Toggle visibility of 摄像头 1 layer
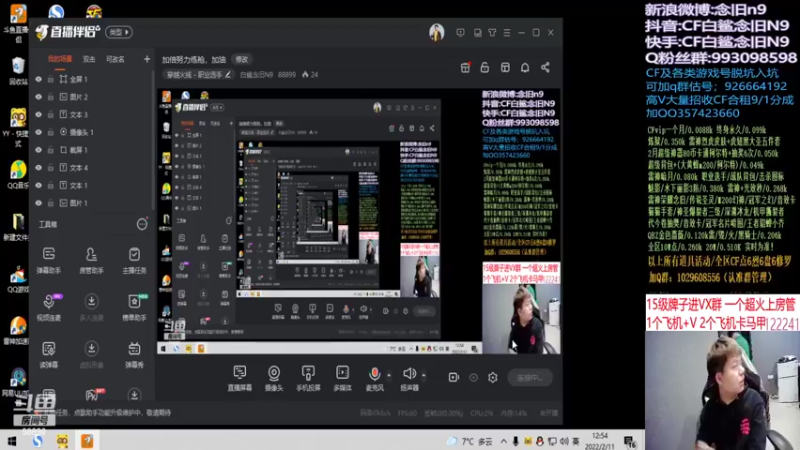 (38, 132)
